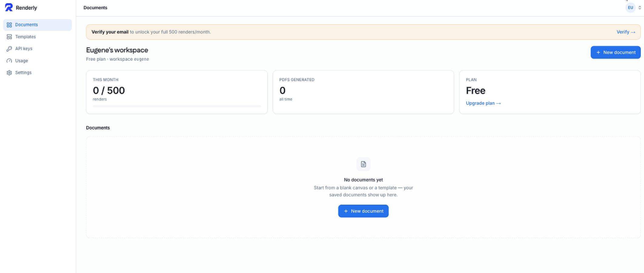Click the EU avatar badge
This screenshot has width=644, height=273.
tap(630, 8)
